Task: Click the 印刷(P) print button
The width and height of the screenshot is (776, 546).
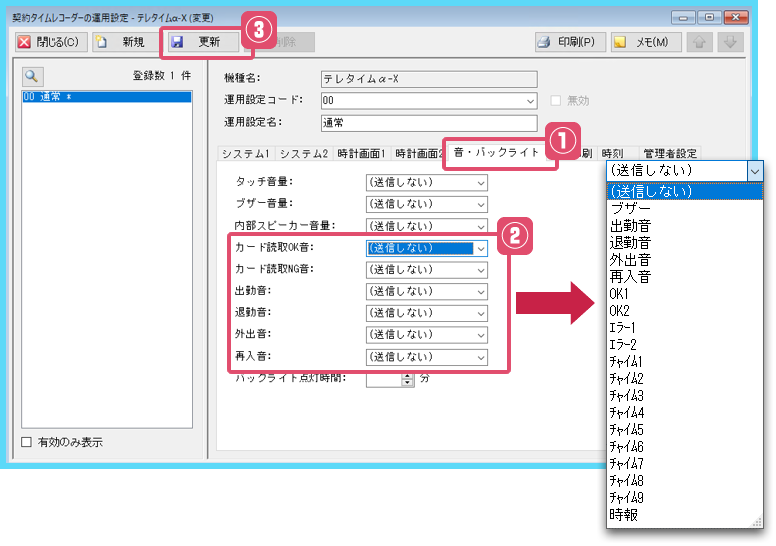Action: pos(566,42)
